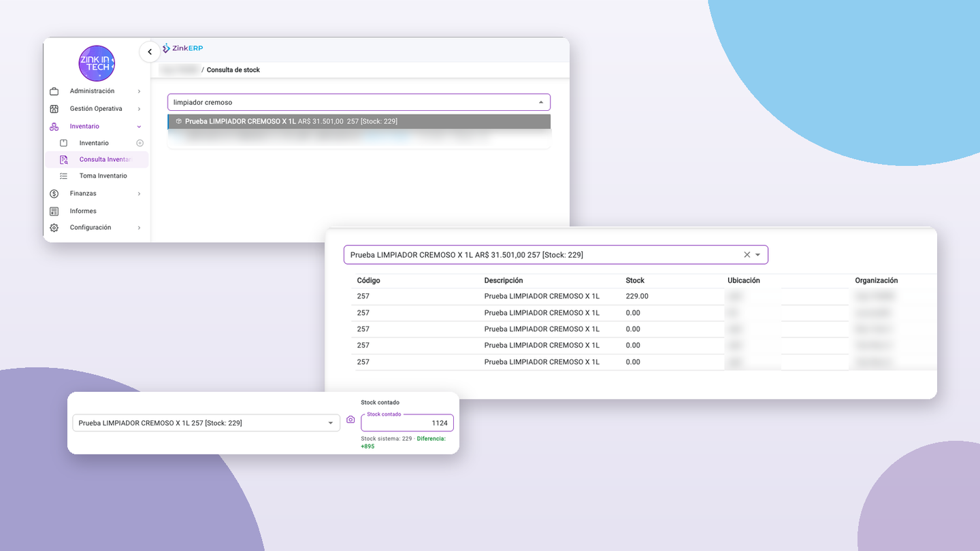Click the Código column header
980x551 pixels.
368,280
